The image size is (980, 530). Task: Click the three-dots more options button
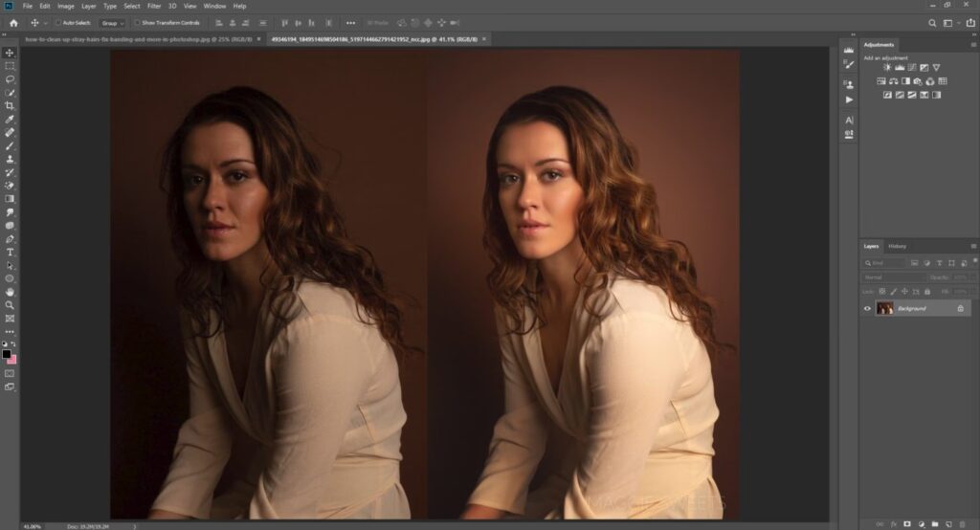(x=350, y=22)
